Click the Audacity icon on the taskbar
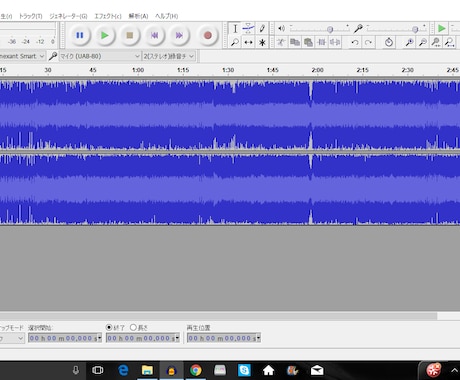The height and width of the screenshot is (380, 460). tap(171, 370)
